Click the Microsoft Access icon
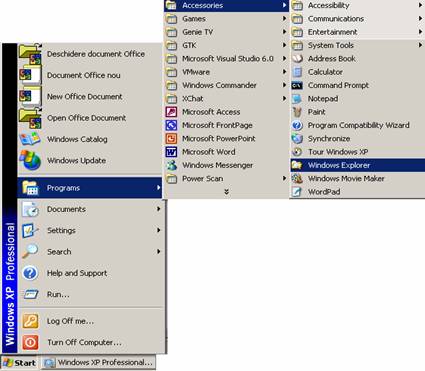The width and height of the screenshot is (425, 371). pyautogui.click(x=171, y=112)
